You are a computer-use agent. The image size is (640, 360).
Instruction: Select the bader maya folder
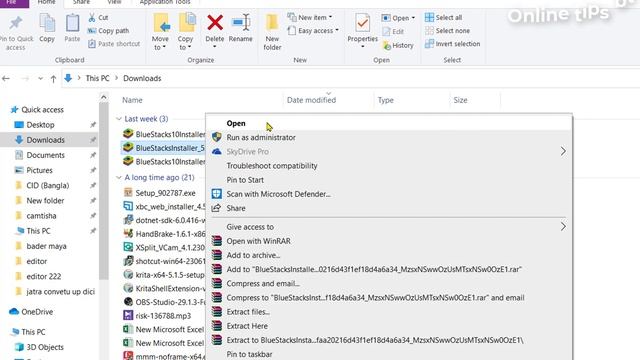[x=46, y=246]
